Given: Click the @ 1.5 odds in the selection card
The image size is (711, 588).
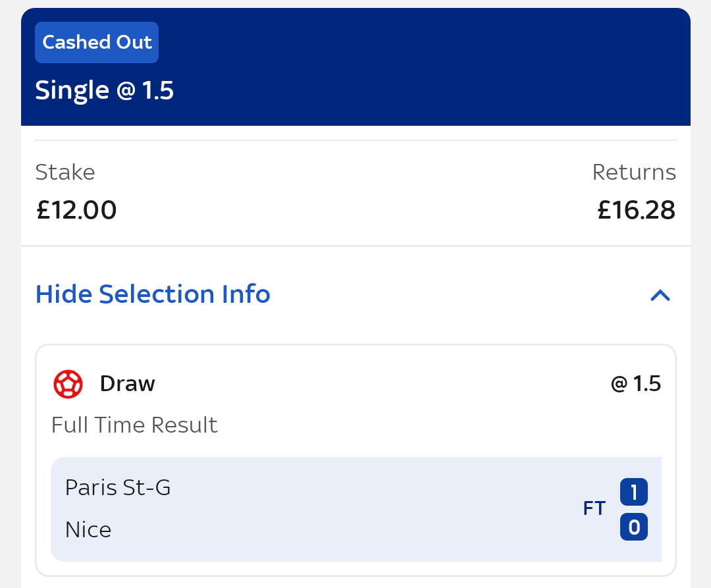Looking at the screenshot, I should click(x=636, y=383).
